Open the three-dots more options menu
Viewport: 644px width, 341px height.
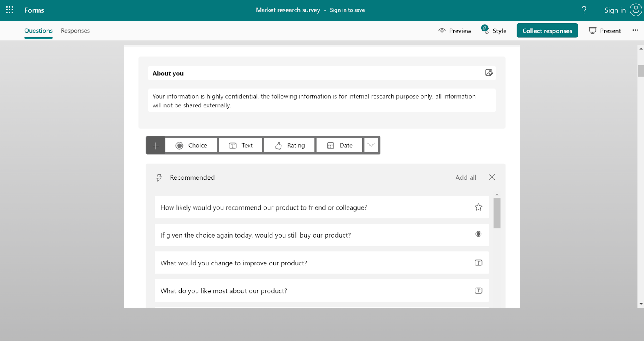pos(635,31)
